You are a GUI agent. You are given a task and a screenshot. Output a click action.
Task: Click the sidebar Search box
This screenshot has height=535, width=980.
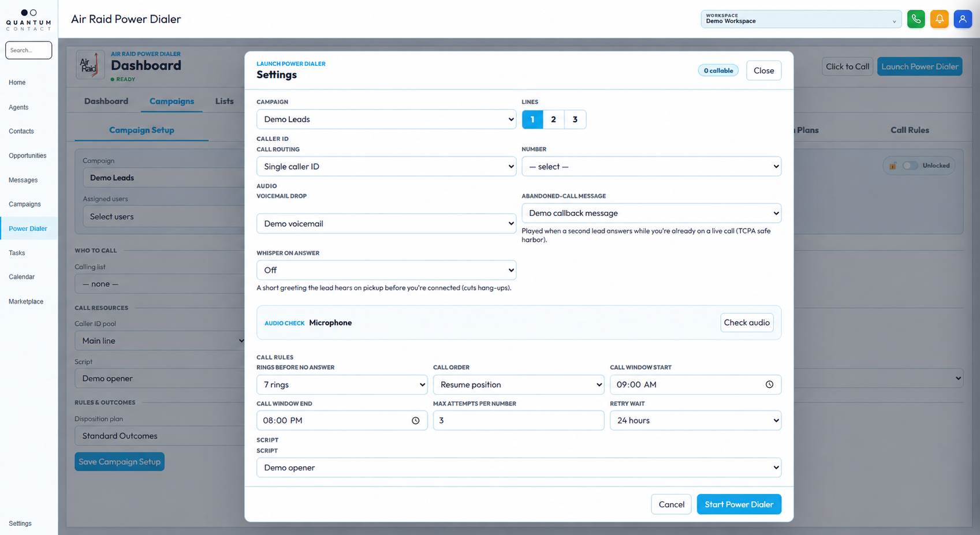click(28, 50)
